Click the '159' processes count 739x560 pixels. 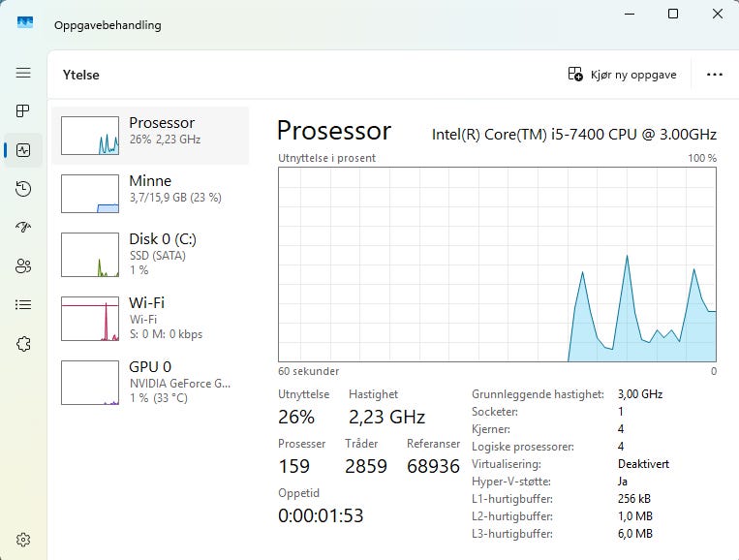pyautogui.click(x=294, y=466)
